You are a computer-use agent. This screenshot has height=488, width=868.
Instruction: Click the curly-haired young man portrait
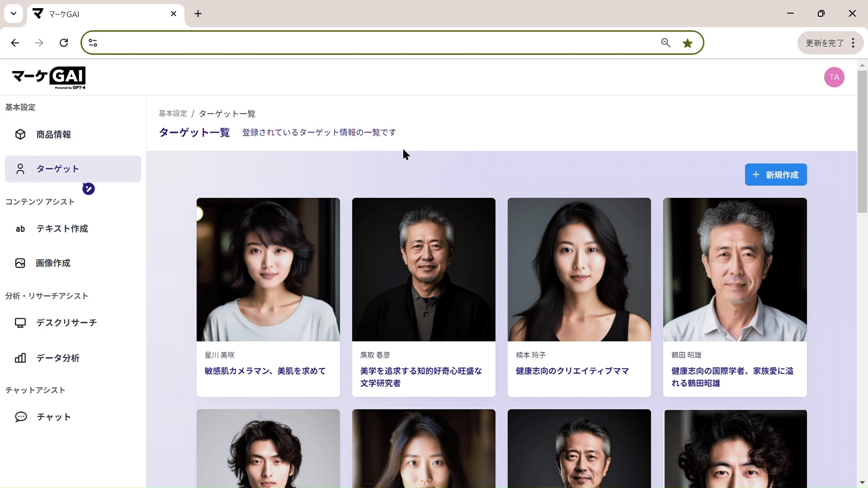click(268, 448)
